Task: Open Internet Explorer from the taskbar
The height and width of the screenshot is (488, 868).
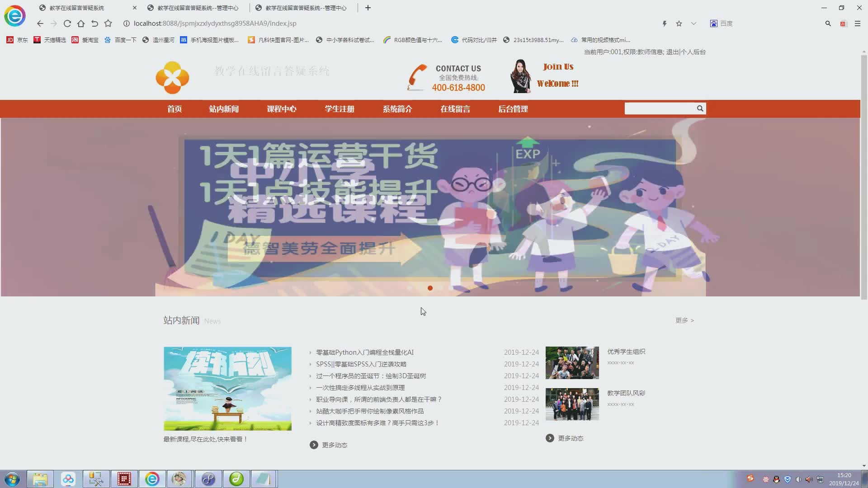Action: pyautogui.click(x=152, y=479)
